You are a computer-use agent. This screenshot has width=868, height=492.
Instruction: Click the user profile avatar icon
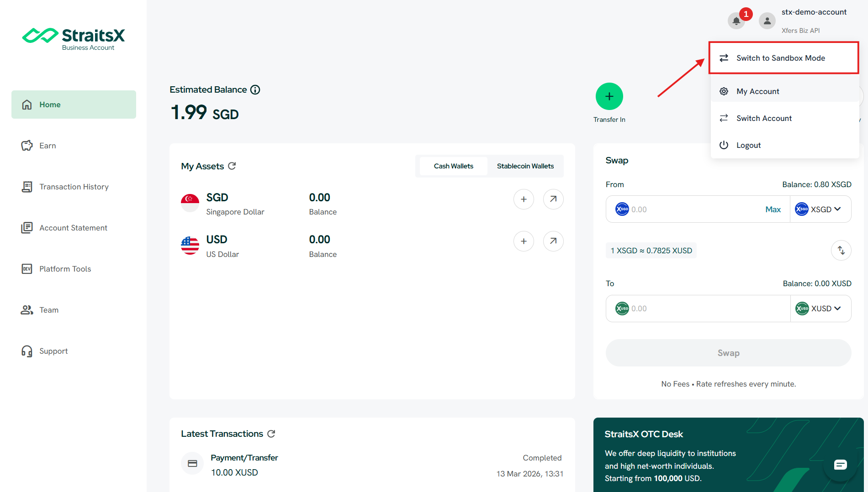(767, 21)
